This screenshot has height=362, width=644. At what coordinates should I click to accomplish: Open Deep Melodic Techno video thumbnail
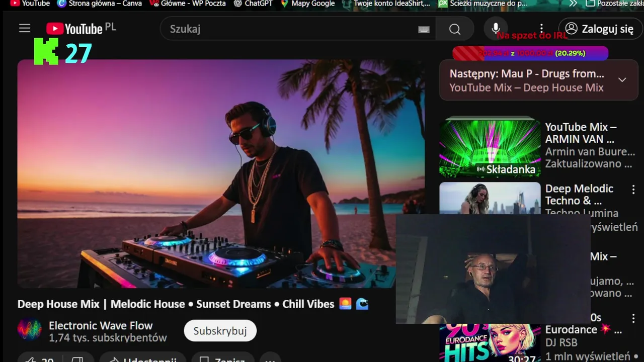490,198
